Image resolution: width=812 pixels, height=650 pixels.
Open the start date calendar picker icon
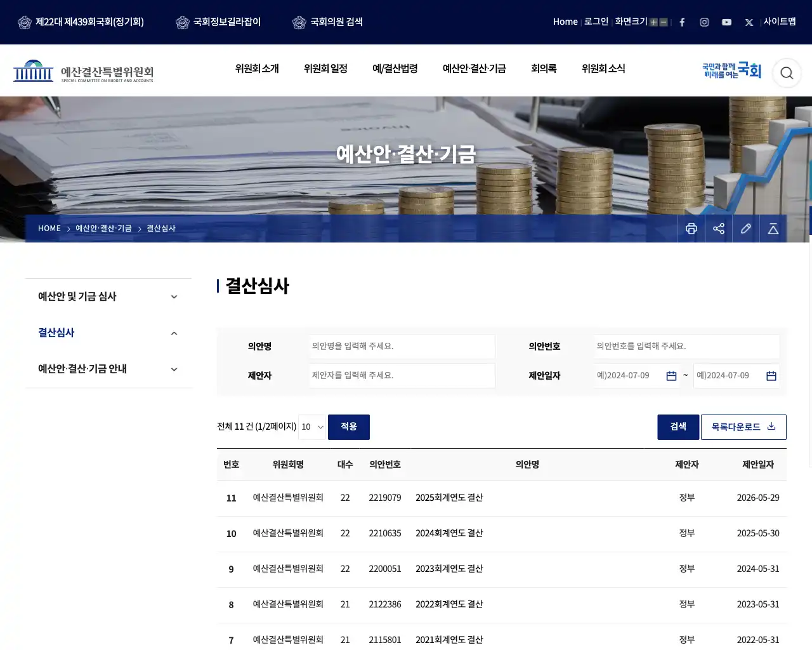pyautogui.click(x=671, y=376)
